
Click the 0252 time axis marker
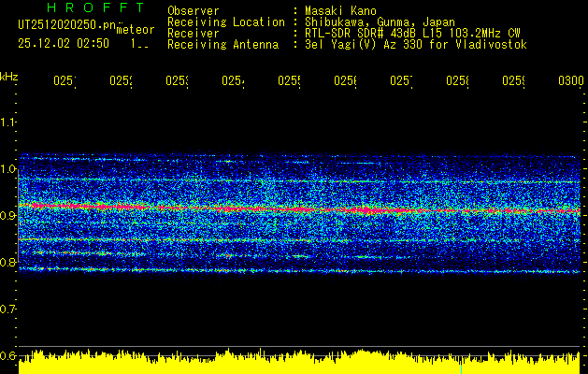click(x=121, y=80)
